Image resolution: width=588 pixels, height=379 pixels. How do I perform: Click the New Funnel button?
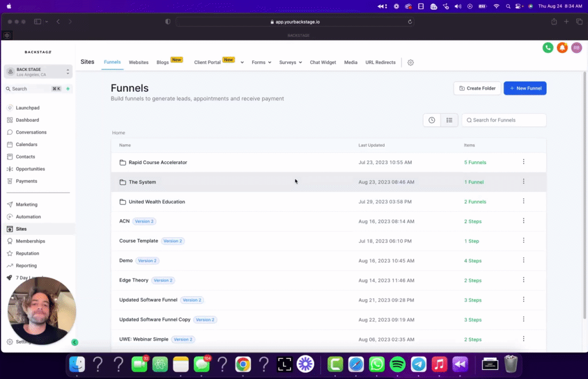[x=525, y=88]
